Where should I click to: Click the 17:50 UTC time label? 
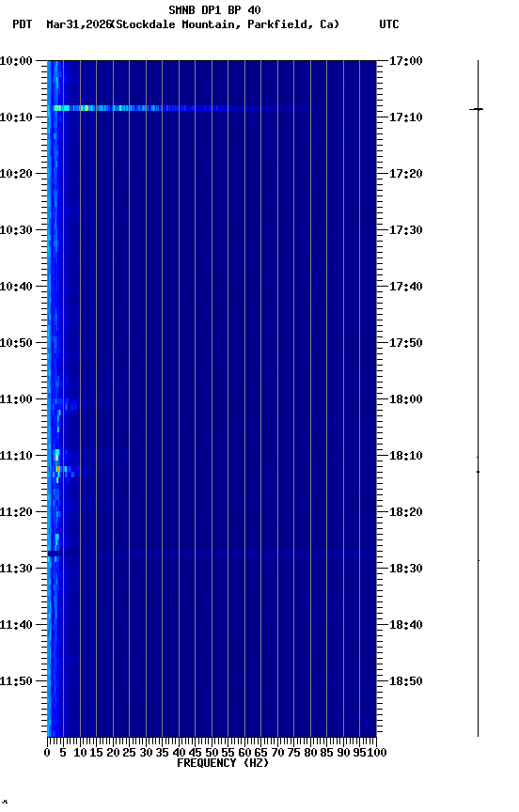[406, 343]
